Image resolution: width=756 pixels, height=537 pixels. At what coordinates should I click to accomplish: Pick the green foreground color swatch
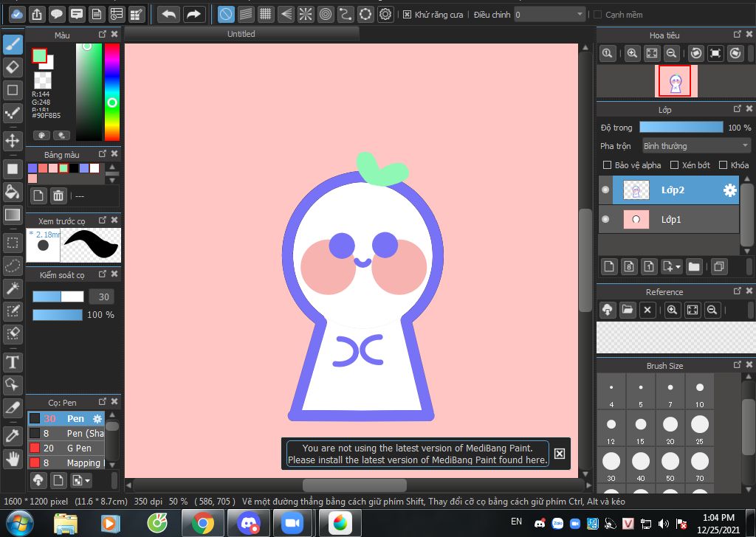tap(39, 56)
